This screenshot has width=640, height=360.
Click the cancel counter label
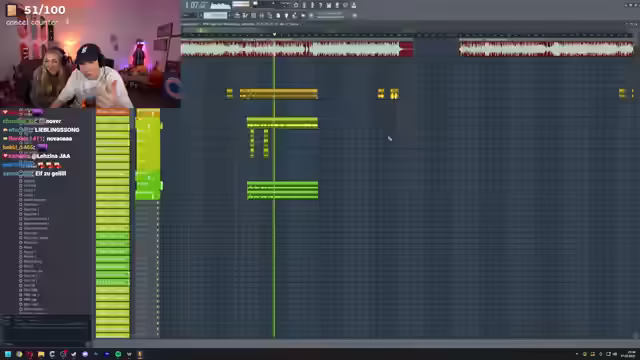[32, 22]
